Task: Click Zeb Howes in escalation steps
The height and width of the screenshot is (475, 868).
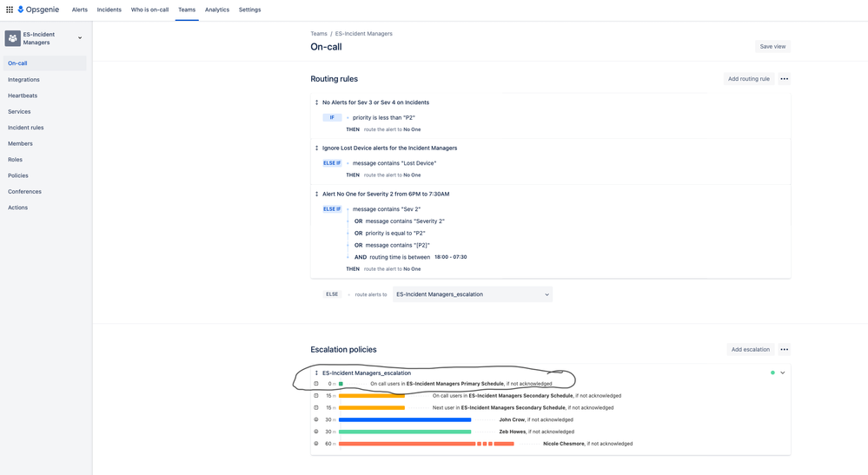Action: coord(513,432)
